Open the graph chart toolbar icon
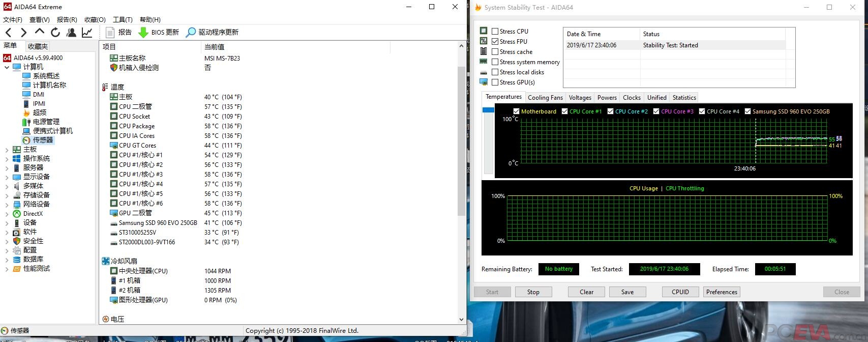This screenshot has width=868, height=342. click(87, 33)
